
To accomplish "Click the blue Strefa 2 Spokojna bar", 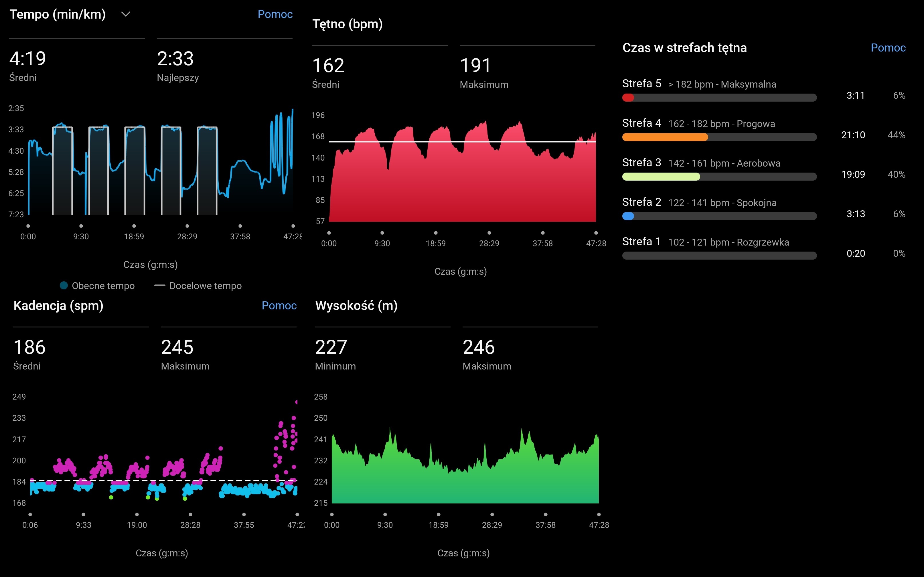I will point(628,216).
